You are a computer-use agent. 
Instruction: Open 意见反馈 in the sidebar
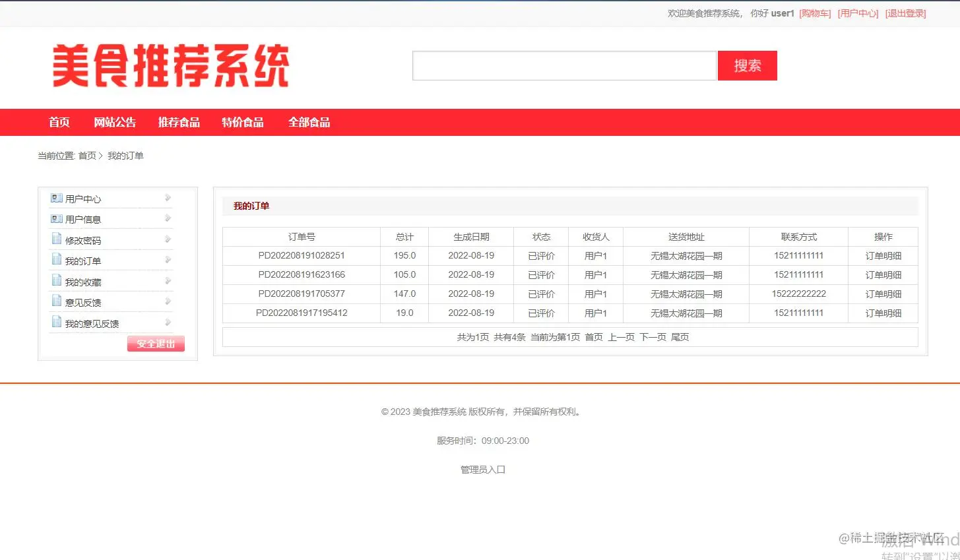click(83, 303)
